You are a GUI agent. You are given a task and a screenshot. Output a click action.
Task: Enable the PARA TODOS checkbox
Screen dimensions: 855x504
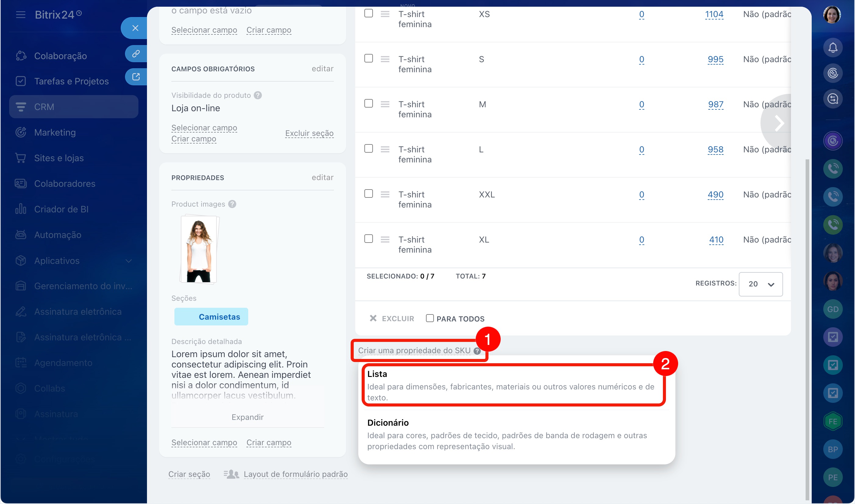[430, 318]
